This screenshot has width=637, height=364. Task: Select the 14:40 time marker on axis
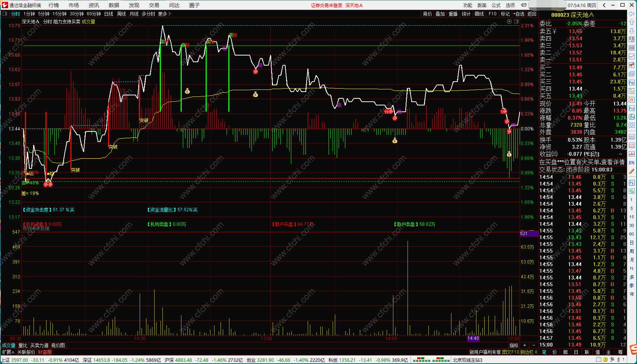coord(473,338)
